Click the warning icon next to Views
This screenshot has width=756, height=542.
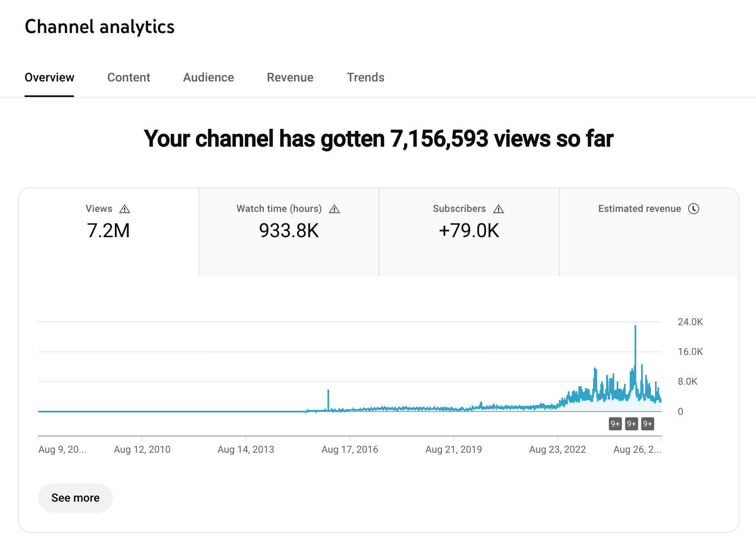(x=125, y=209)
